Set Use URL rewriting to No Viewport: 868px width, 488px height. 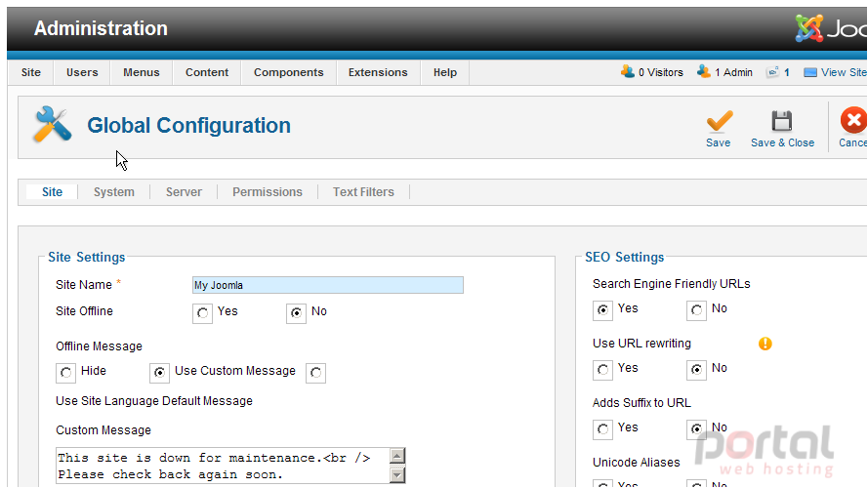(x=696, y=370)
